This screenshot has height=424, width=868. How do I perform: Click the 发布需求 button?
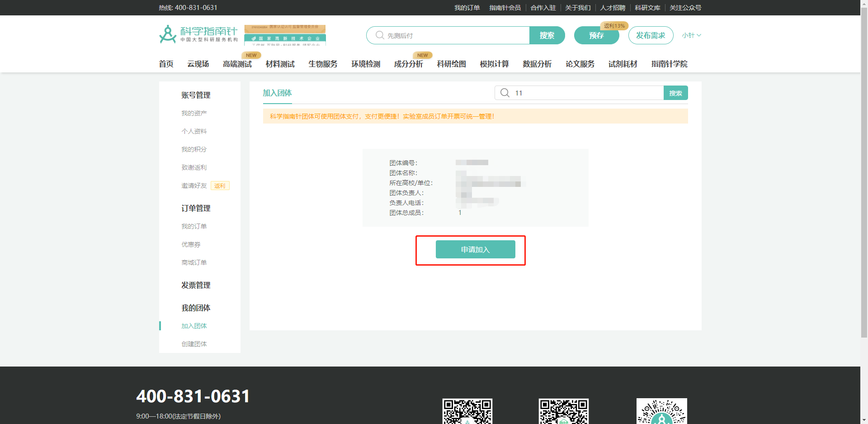click(651, 35)
